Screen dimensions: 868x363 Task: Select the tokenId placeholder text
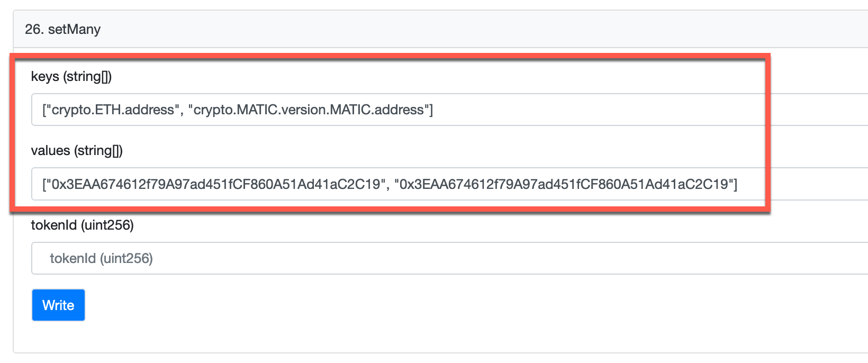(101, 258)
